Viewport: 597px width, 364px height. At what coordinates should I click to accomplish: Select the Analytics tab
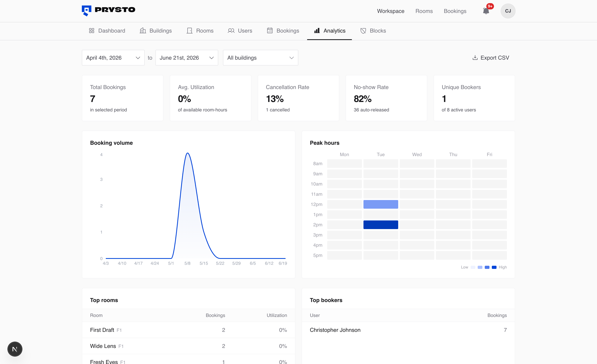[330, 31]
